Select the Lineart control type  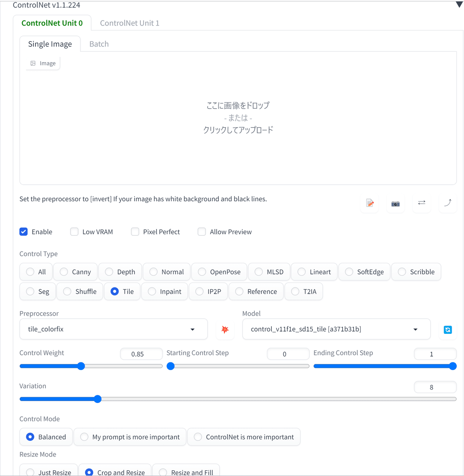tap(314, 272)
